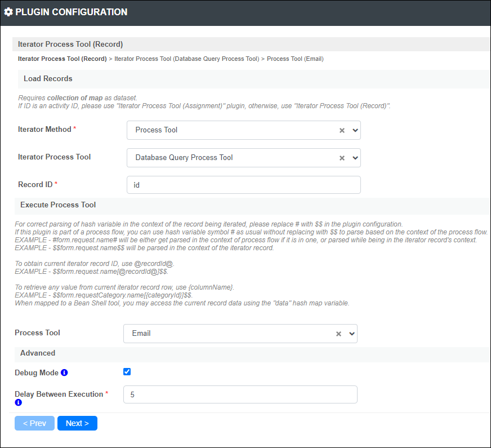Viewport: 491px width, 448px height.
Task: Click into the Delay Between Execution field
Action: tap(240, 394)
